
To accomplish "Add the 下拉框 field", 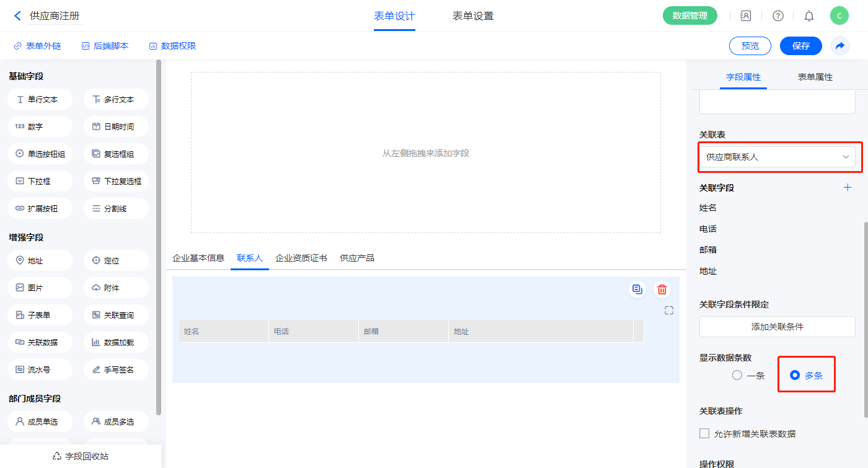I will pos(40,182).
